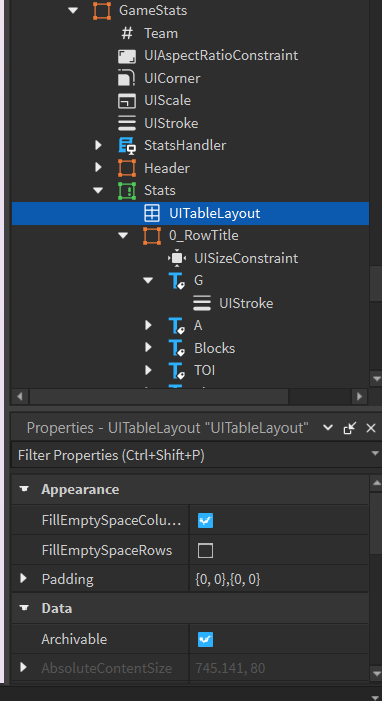Select the Header item
Screen dimensions: 382x701
(x=166, y=169)
